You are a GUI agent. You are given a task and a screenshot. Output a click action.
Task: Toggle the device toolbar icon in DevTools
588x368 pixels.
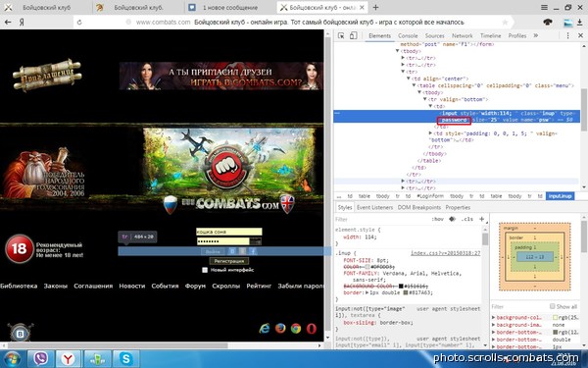click(353, 35)
